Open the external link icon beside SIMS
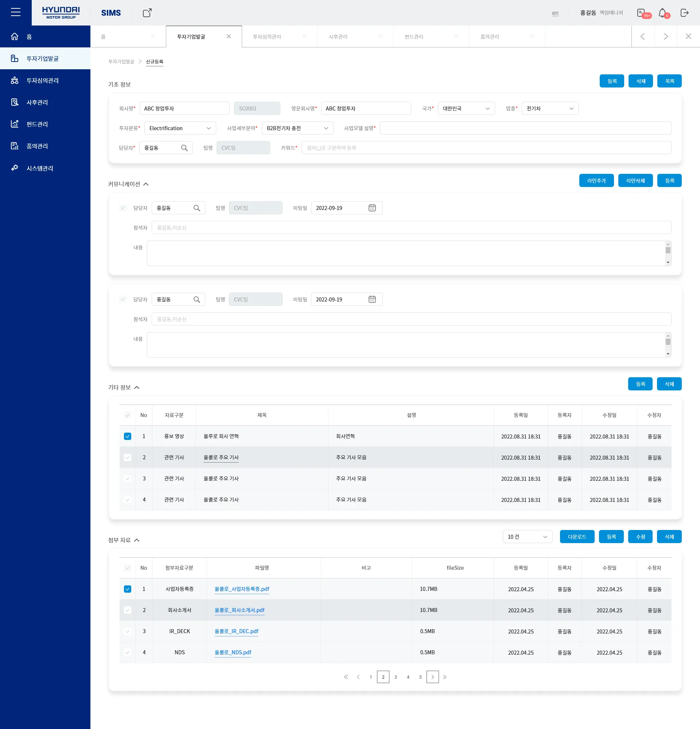Screen dimensions: 700x729 (147, 13)
